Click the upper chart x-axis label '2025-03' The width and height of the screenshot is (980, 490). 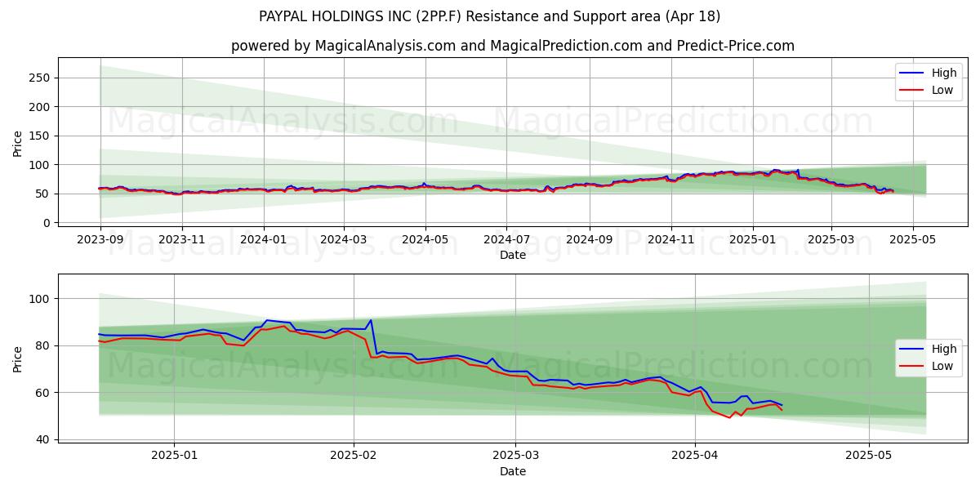tap(831, 242)
